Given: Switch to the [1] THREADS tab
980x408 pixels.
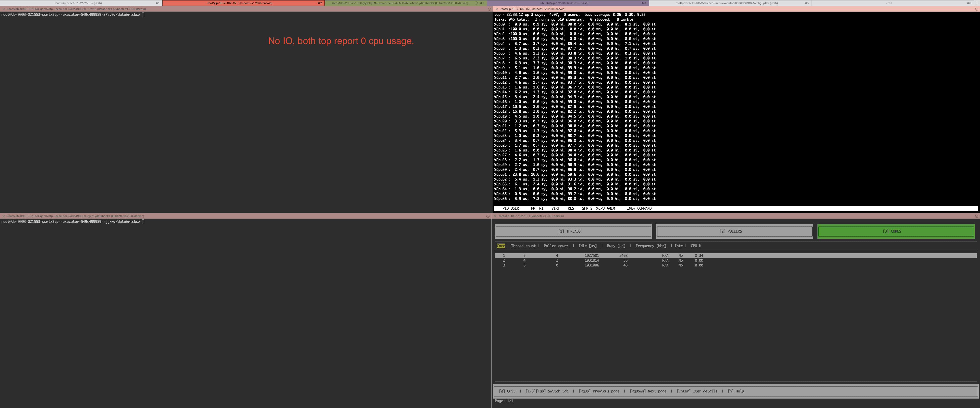Looking at the screenshot, I should (x=572, y=231).
